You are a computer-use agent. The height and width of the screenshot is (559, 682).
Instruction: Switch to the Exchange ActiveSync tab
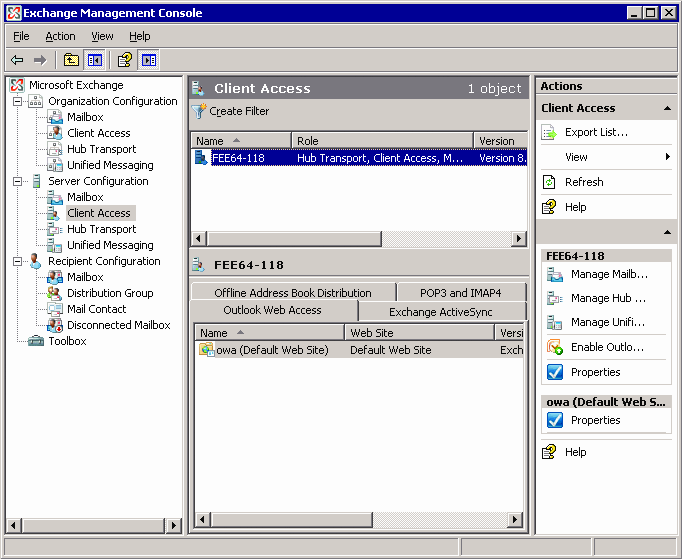(441, 312)
